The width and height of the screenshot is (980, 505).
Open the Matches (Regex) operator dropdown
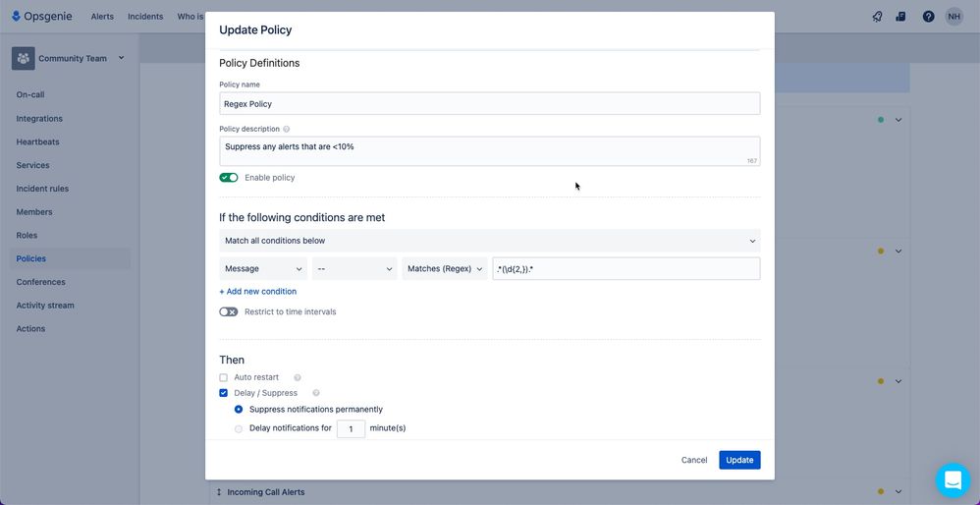445,269
